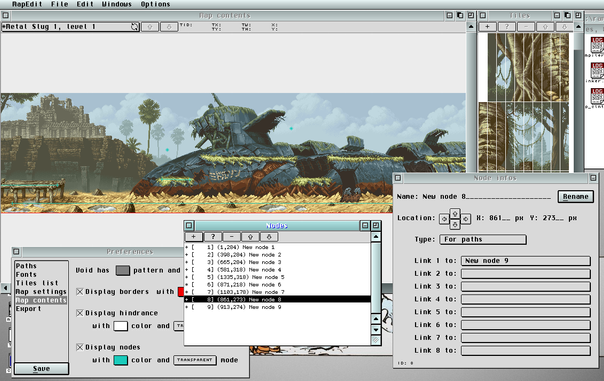This screenshot has height=381, width=604.
Task: Select Tiles list in Preferences
Action: pyautogui.click(x=41, y=283)
